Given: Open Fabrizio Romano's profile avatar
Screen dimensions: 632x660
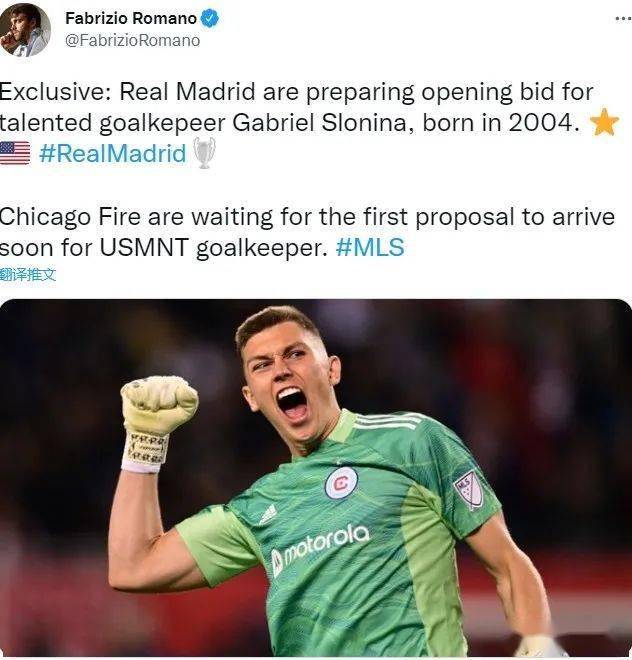Looking at the screenshot, I should (x=25, y=29).
